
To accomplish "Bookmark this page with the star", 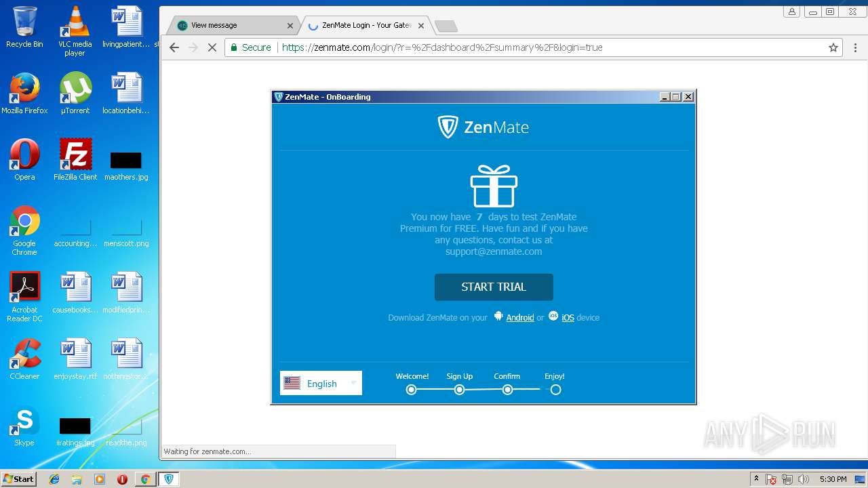I will click(833, 47).
